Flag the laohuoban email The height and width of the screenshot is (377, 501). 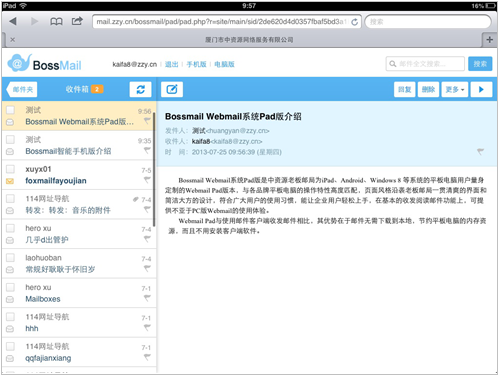pos(147,268)
